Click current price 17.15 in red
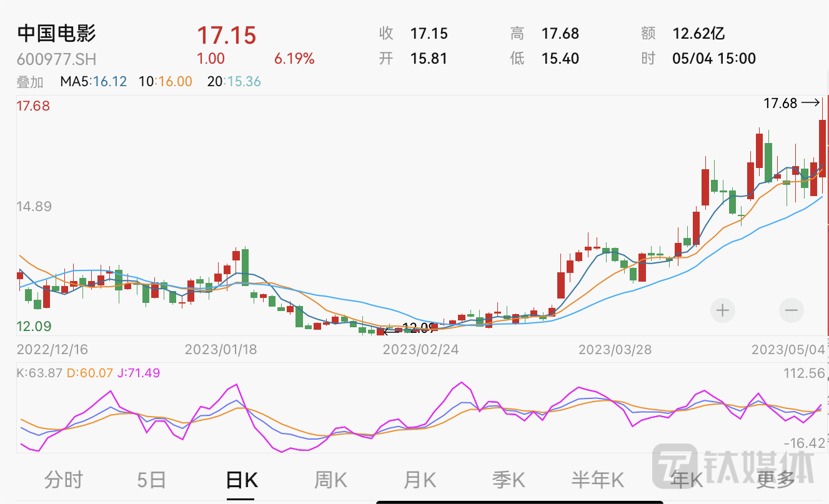The height and width of the screenshot is (504, 829). [227, 35]
